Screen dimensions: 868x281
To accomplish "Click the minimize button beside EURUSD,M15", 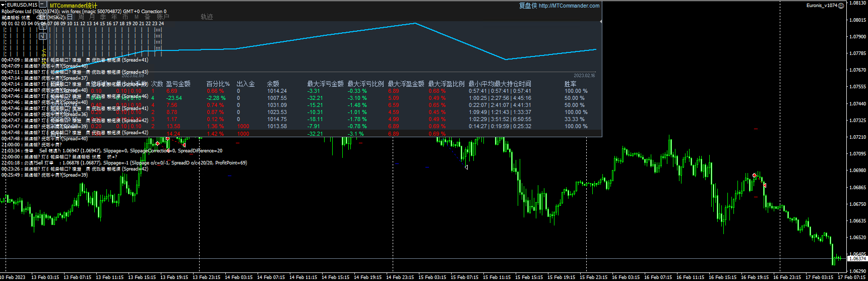I will [43, 5].
